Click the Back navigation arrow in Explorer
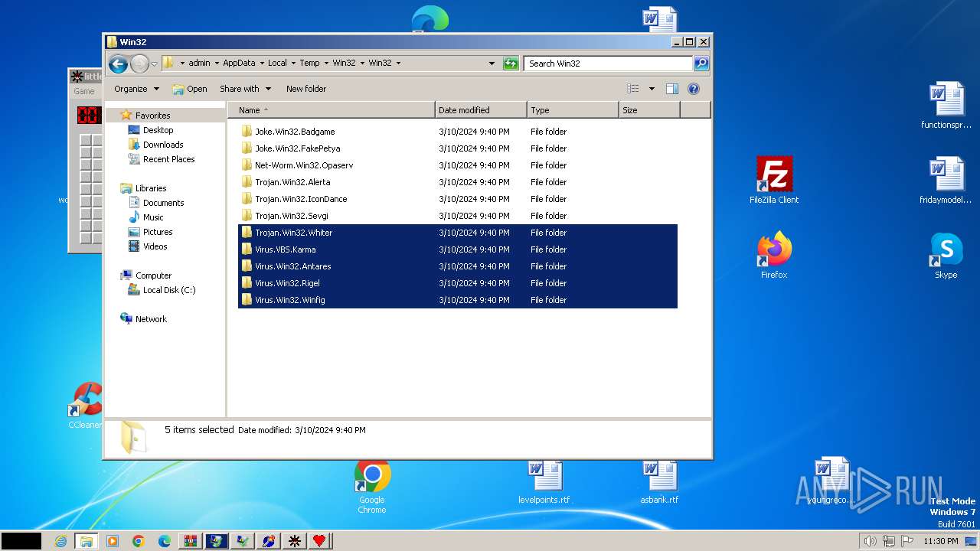This screenshot has width=980, height=551. coord(118,64)
